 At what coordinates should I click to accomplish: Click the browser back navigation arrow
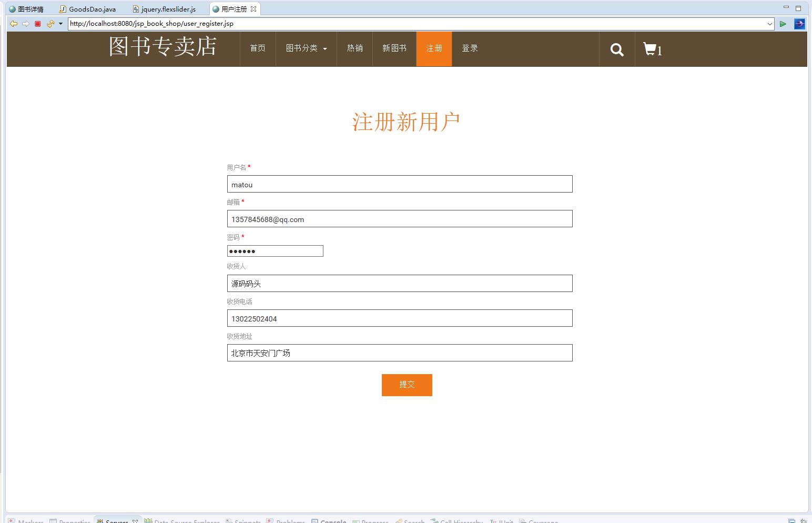pyautogui.click(x=13, y=24)
